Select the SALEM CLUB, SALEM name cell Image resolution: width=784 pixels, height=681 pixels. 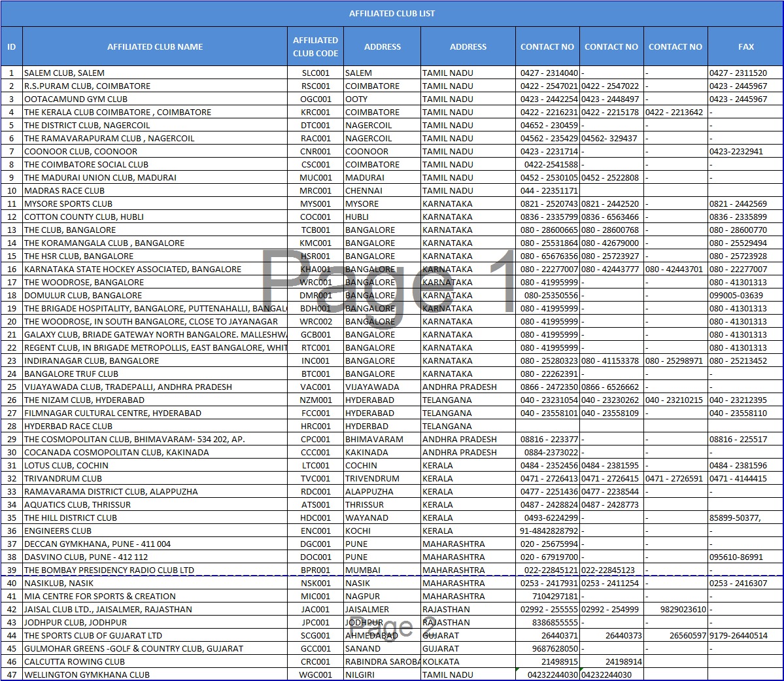point(64,73)
